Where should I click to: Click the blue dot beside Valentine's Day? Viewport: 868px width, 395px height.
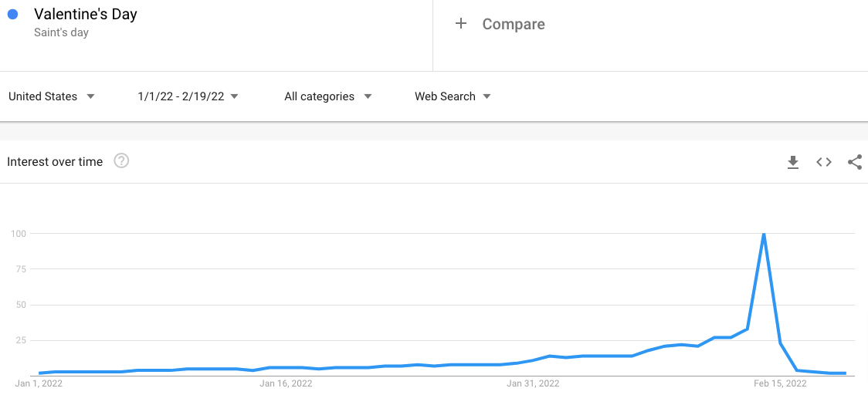pos(12,15)
